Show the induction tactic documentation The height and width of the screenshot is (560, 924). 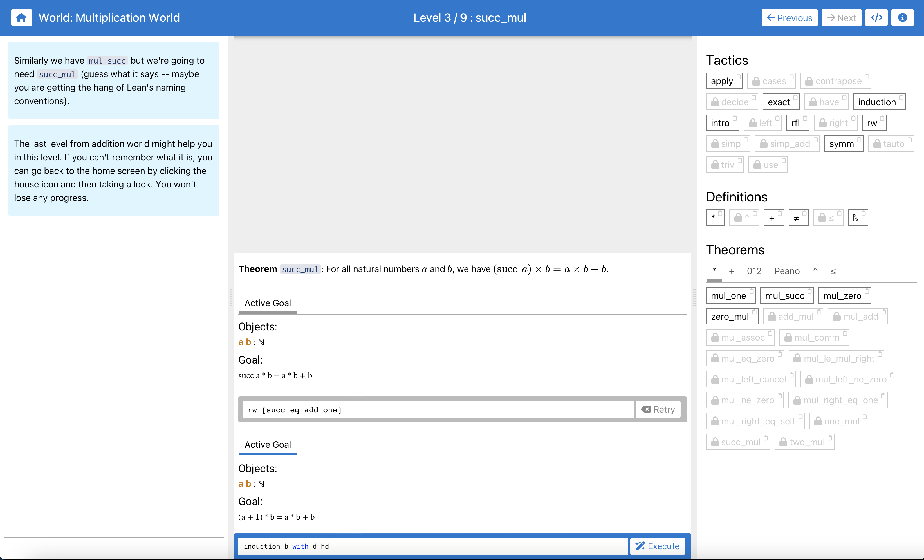pyautogui.click(x=879, y=102)
